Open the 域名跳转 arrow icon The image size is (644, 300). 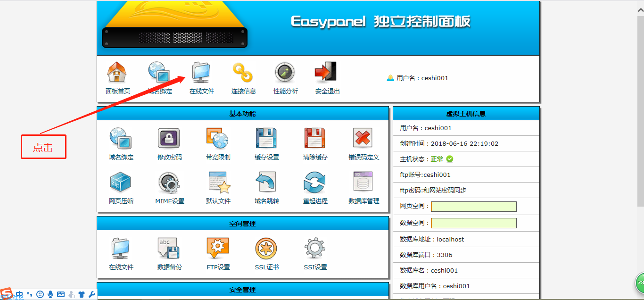[x=266, y=182]
